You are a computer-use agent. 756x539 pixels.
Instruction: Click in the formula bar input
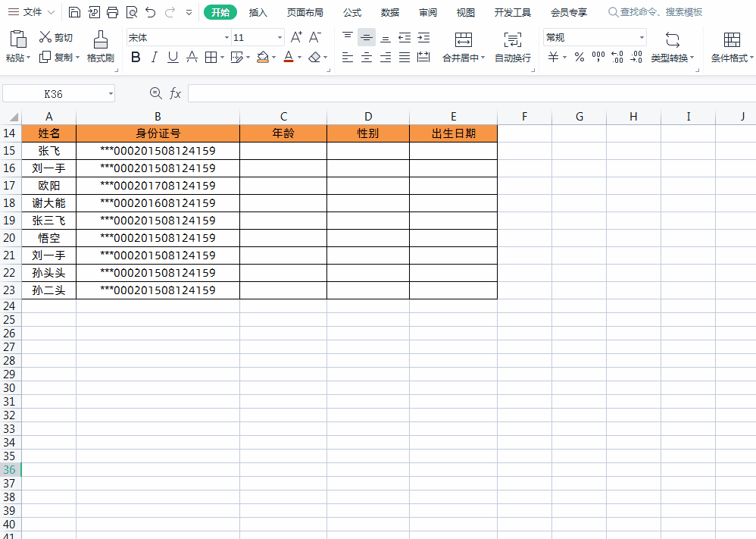pyautogui.click(x=471, y=93)
